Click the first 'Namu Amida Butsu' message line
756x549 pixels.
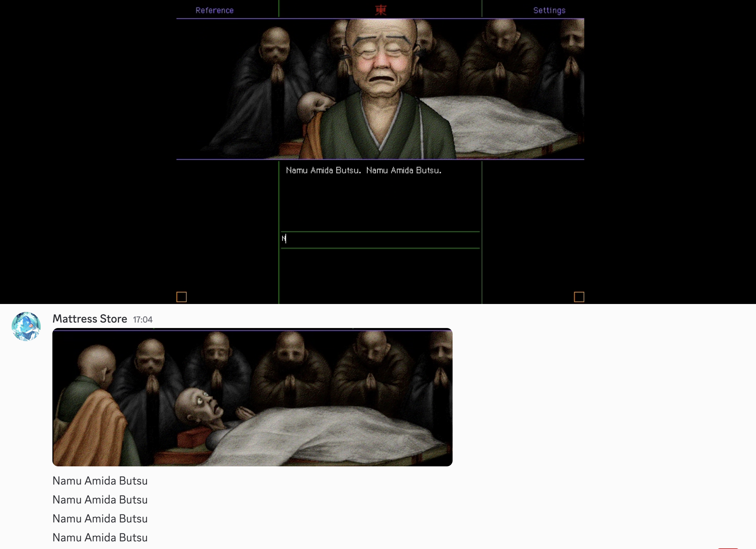click(100, 481)
